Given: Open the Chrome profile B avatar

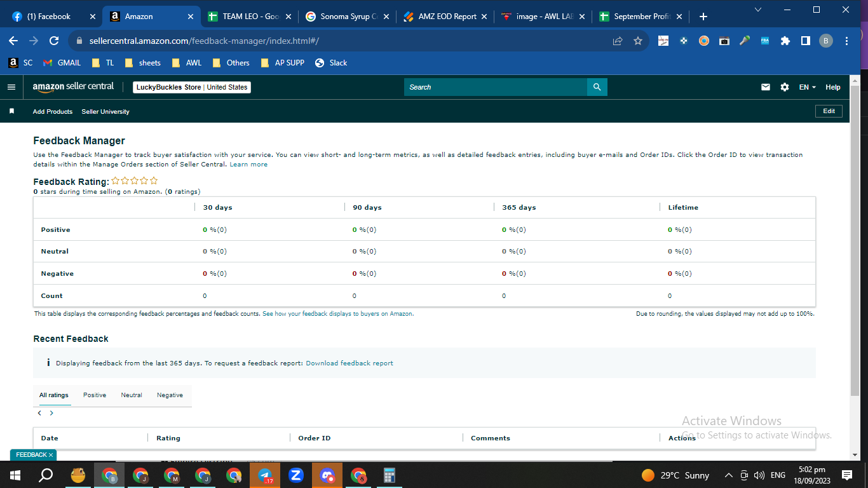Looking at the screenshot, I should [x=826, y=41].
